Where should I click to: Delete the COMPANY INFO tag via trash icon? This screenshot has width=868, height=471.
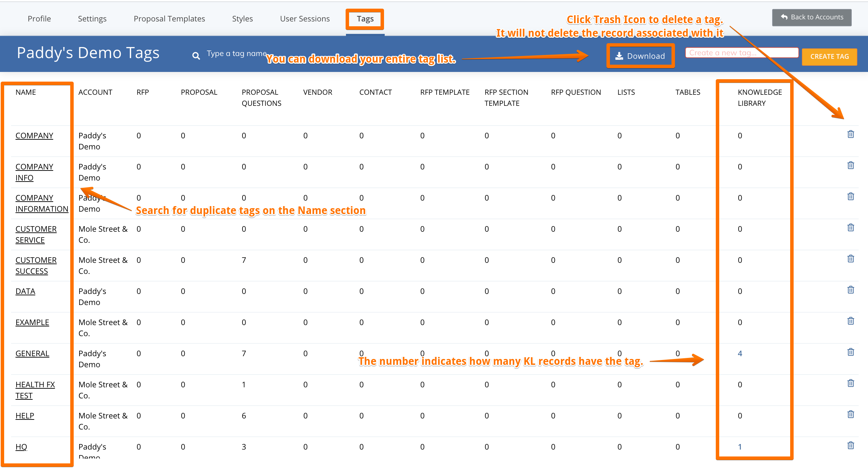pos(851,165)
